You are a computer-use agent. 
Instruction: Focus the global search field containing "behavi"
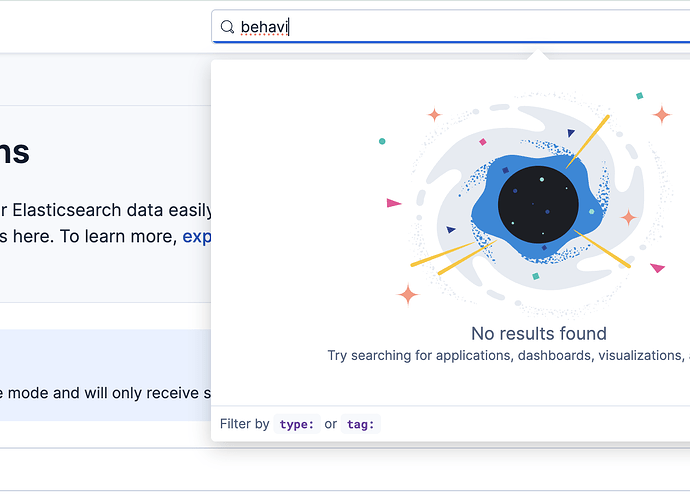coord(450,27)
